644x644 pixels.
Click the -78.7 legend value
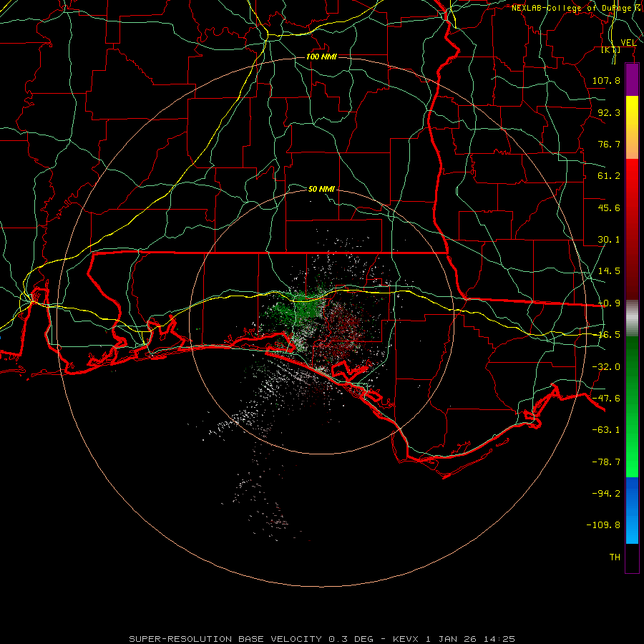pos(606,462)
